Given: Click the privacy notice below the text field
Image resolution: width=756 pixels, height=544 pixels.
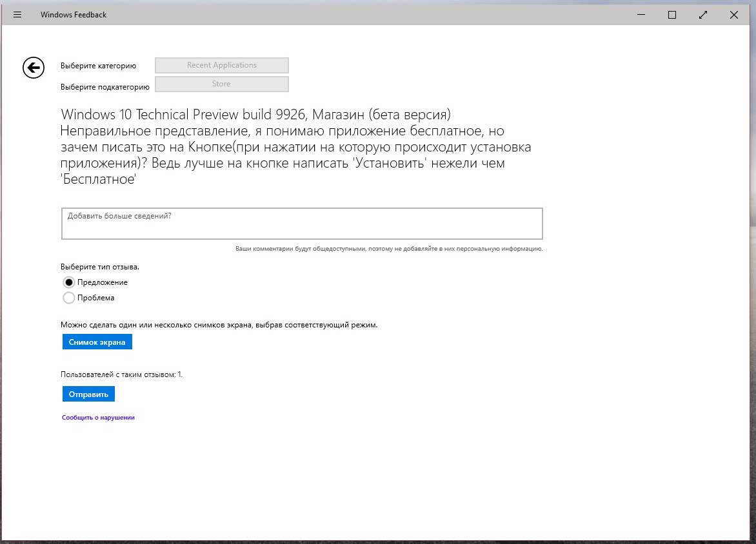Looking at the screenshot, I should (x=388, y=248).
